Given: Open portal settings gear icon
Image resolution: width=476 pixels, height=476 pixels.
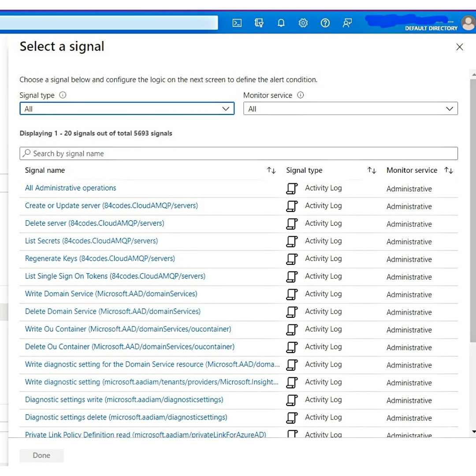Looking at the screenshot, I should click(303, 23).
